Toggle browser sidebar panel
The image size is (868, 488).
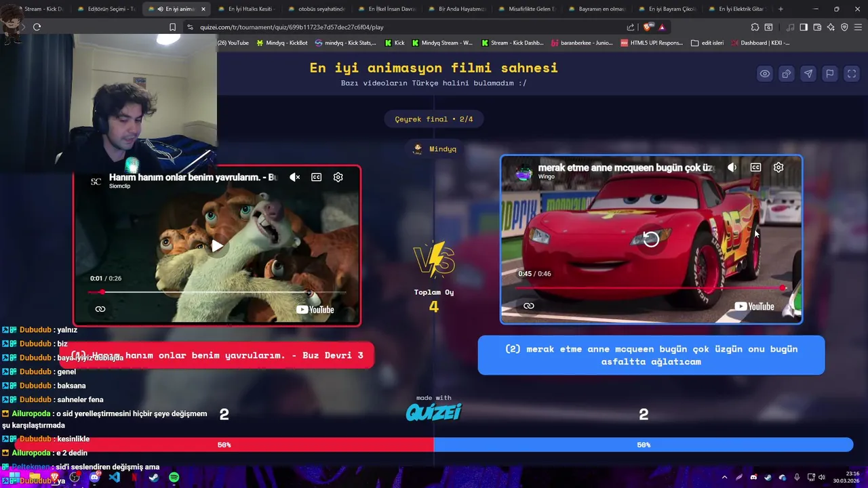pos(804,27)
